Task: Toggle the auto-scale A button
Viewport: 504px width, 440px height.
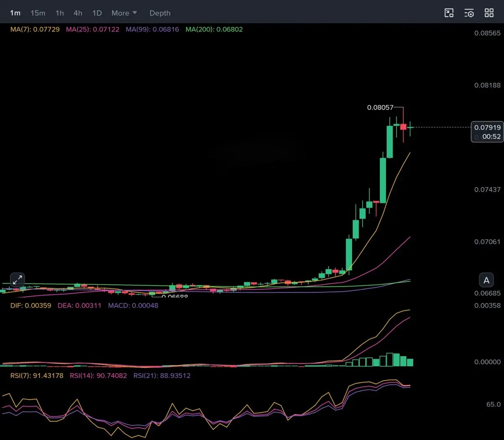Action: coord(486,280)
